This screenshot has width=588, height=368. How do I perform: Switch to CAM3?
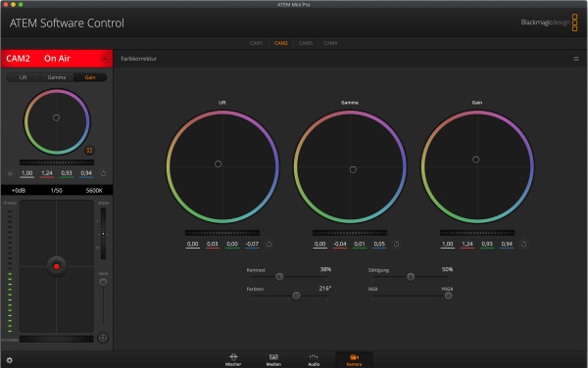[x=306, y=43]
